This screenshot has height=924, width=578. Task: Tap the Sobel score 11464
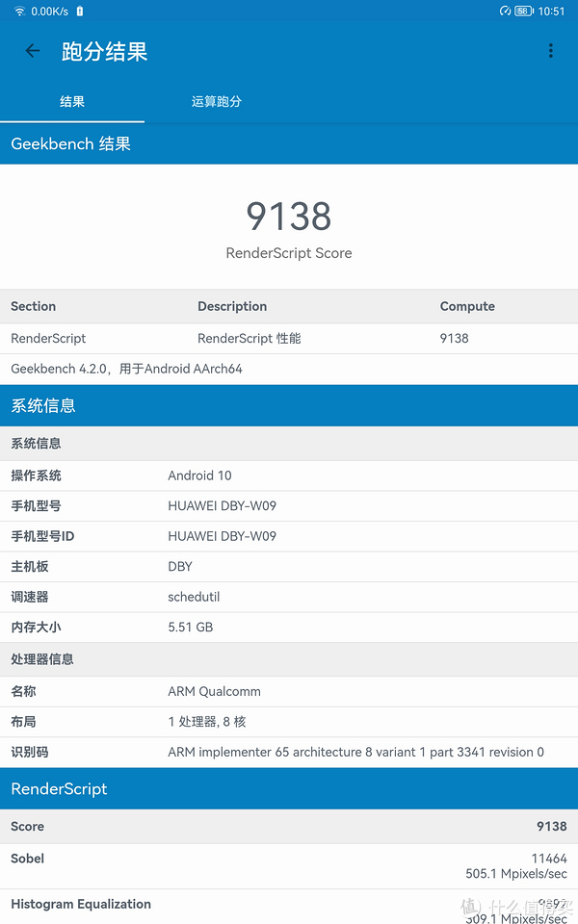click(549, 859)
